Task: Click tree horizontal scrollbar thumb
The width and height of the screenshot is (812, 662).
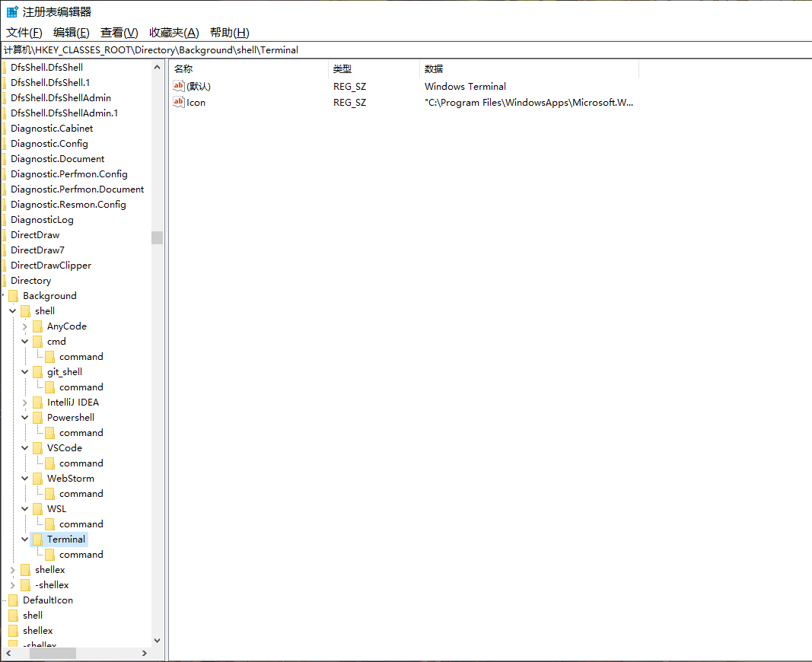Action: tap(53, 654)
